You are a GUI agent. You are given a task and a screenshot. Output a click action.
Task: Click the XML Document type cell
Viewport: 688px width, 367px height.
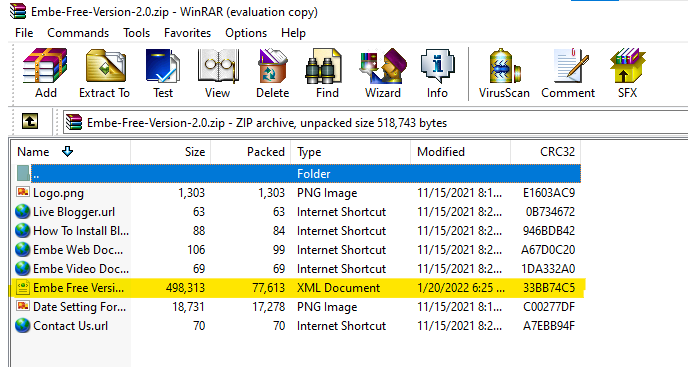click(x=338, y=288)
